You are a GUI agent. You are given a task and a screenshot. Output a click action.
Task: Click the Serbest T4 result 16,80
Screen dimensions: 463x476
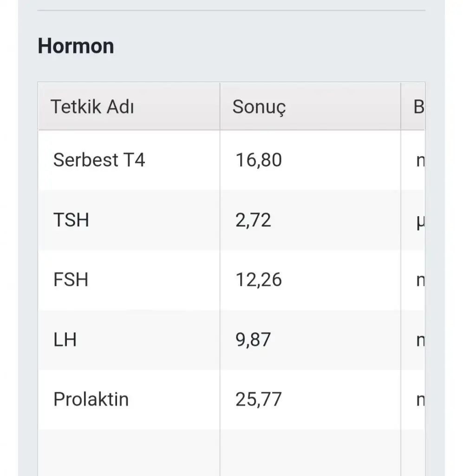coord(259,160)
